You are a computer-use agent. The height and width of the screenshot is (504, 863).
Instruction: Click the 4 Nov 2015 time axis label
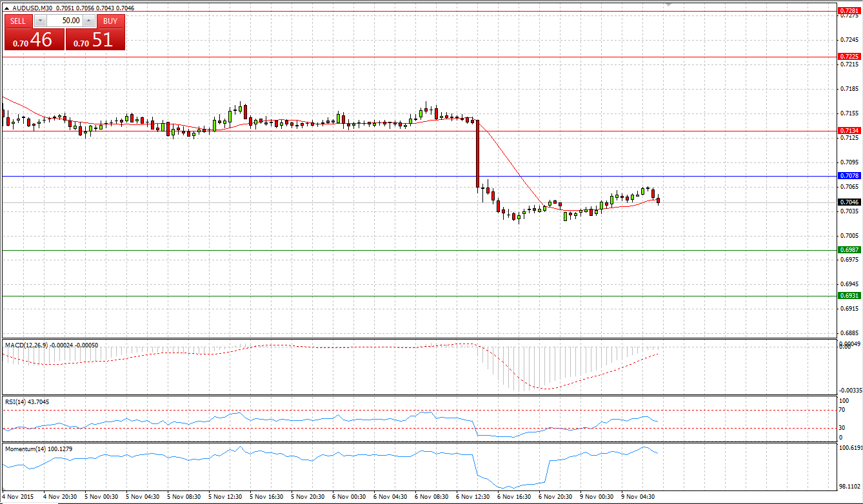18,497
